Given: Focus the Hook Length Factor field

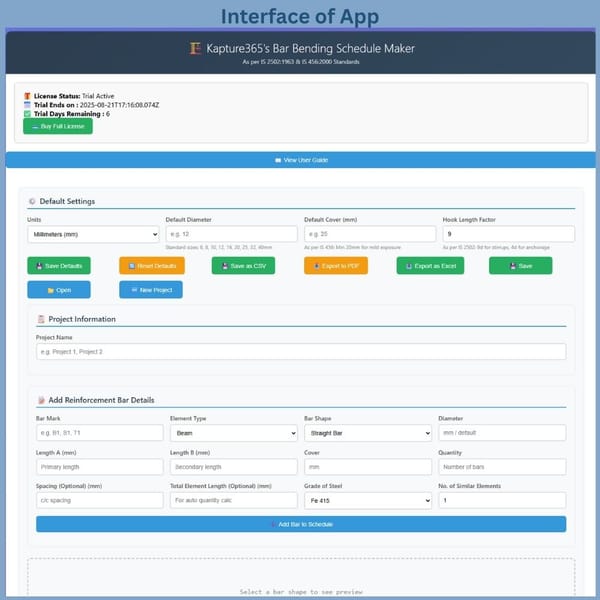Looking at the screenshot, I should point(508,234).
